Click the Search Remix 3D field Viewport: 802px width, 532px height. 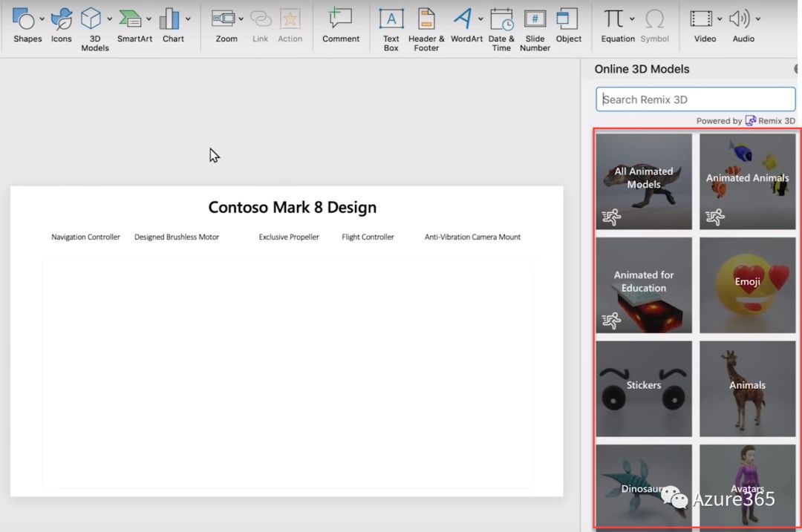695,99
